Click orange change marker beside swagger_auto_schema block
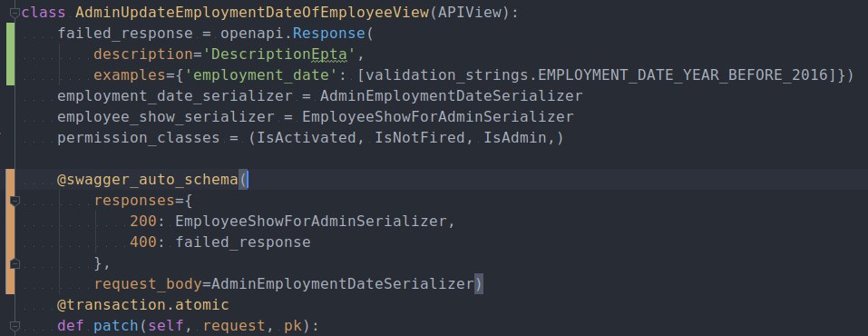Screen dimensions: 868x336 click(x=11, y=232)
